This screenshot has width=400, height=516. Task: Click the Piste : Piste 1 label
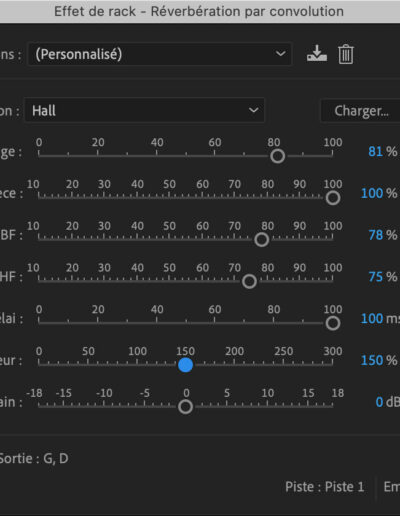click(324, 487)
